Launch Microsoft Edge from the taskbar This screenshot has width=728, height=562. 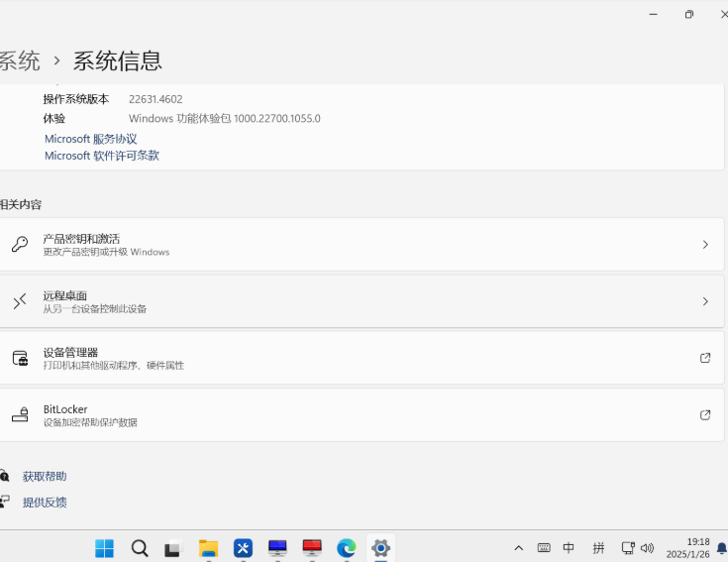[347, 548]
